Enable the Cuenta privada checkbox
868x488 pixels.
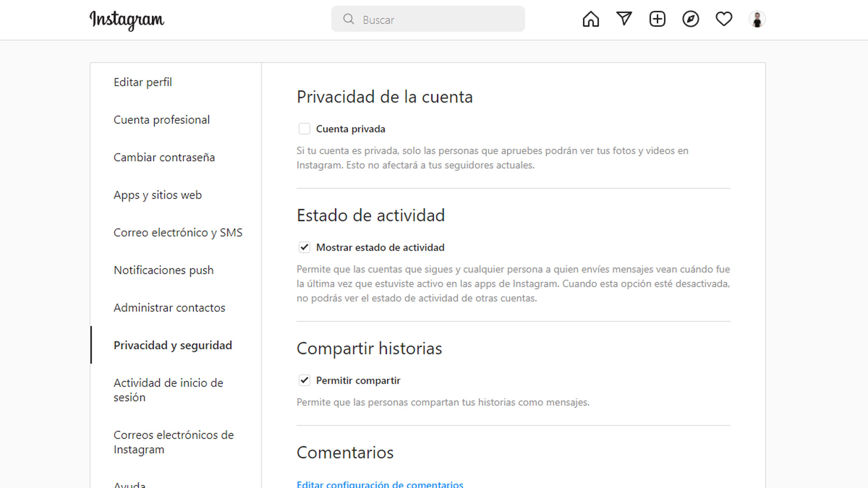(x=304, y=129)
